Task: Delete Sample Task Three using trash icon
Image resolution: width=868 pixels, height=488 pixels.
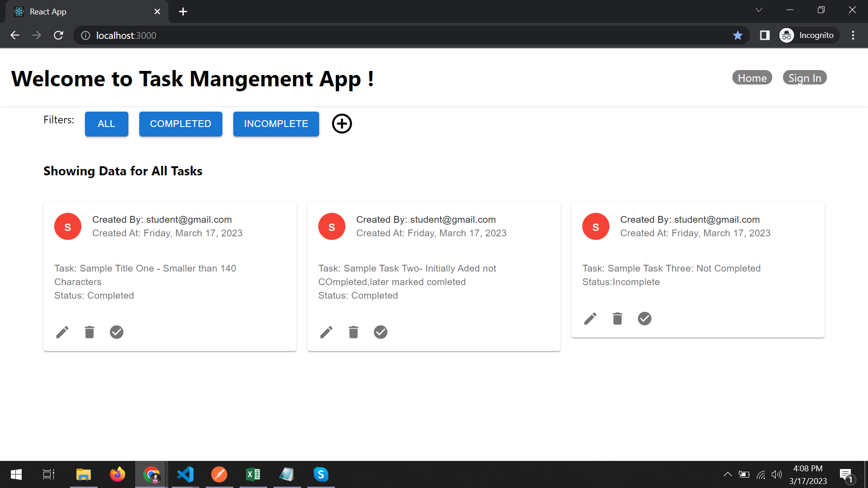Action: point(617,319)
